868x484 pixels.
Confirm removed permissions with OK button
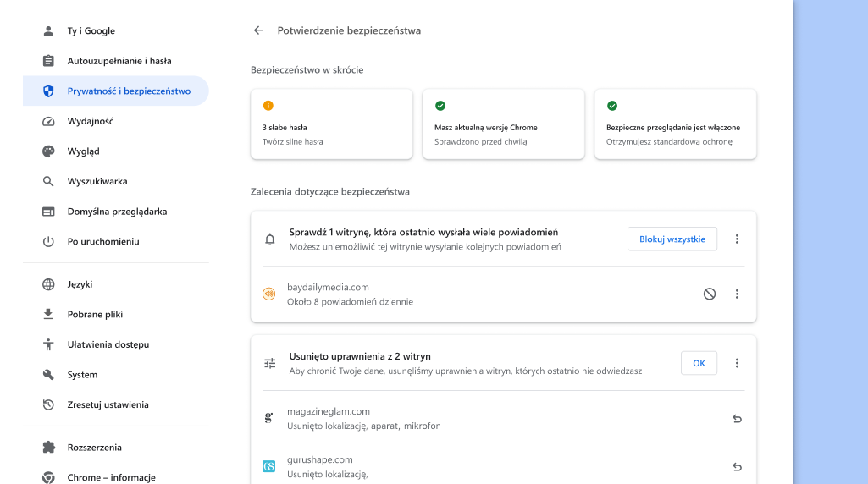pos(699,363)
